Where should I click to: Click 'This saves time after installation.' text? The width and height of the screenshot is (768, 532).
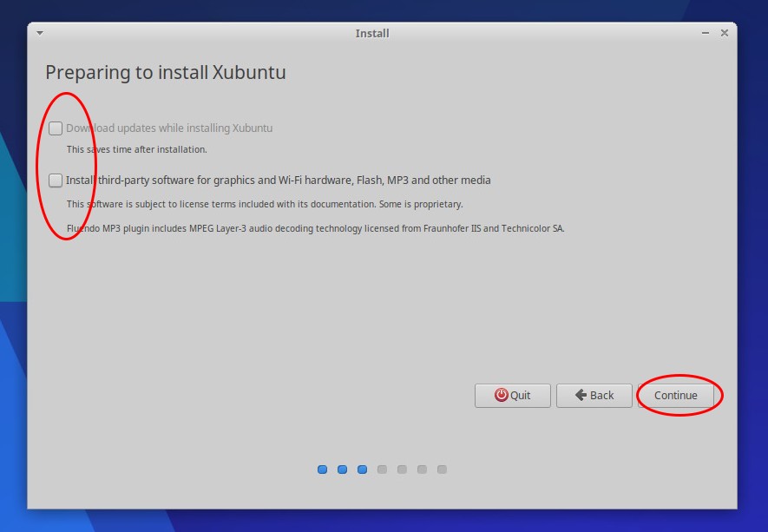136,149
